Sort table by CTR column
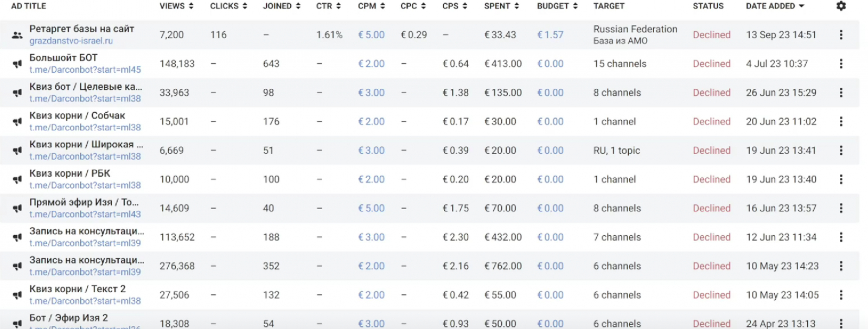The image size is (868, 329). (x=328, y=6)
